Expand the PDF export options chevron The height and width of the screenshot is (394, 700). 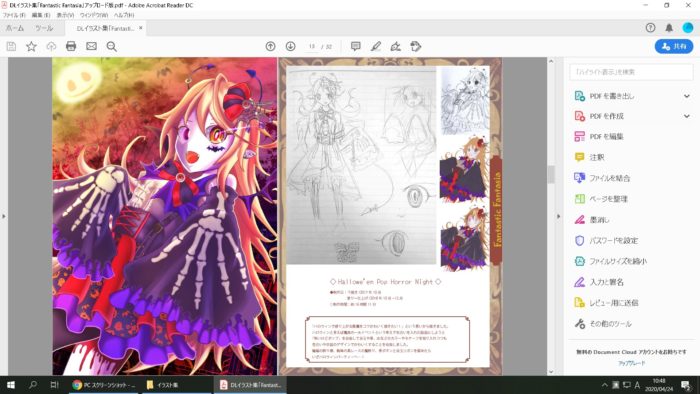click(687, 96)
